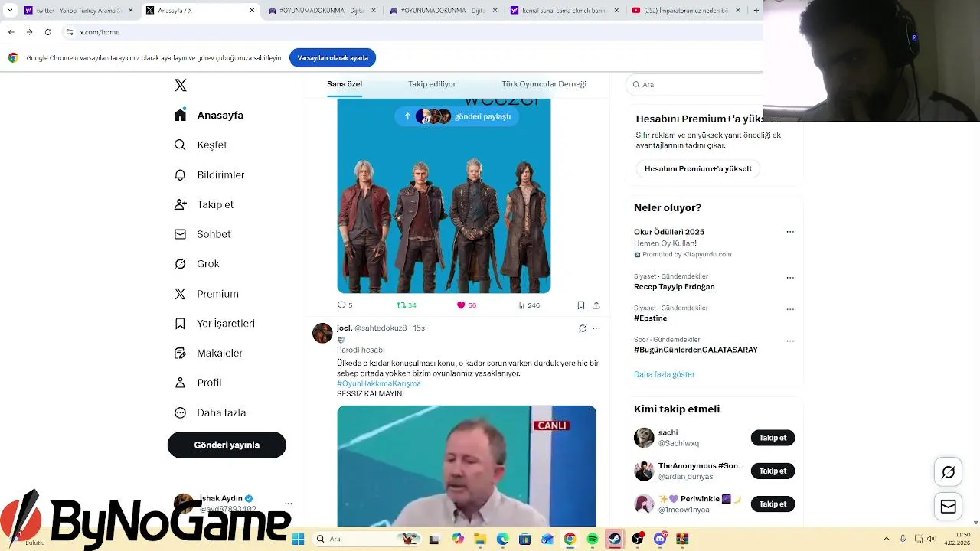Open more options for Okur Ödülleri 2025
The width and height of the screenshot is (980, 551).
point(790,232)
